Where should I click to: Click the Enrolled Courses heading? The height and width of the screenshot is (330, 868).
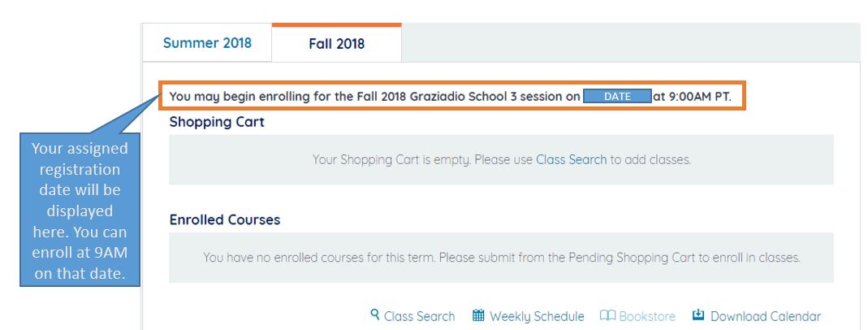[x=224, y=219]
